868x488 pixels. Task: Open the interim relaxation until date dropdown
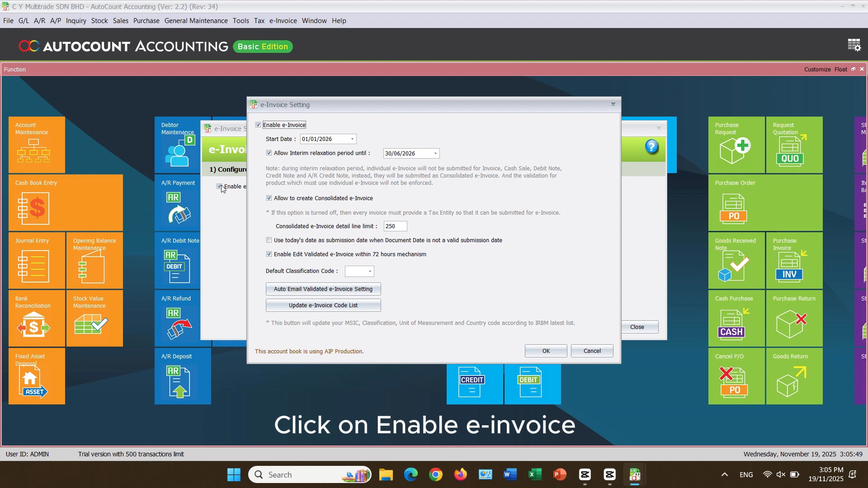point(436,154)
